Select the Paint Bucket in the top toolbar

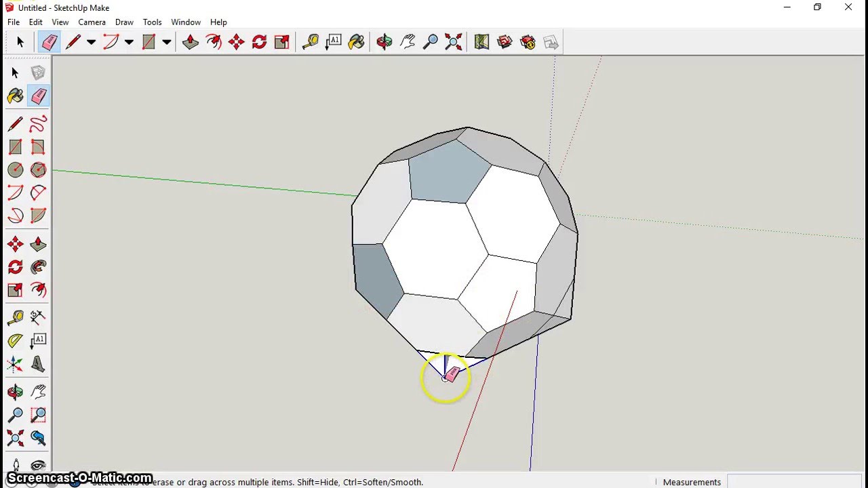pos(356,42)
